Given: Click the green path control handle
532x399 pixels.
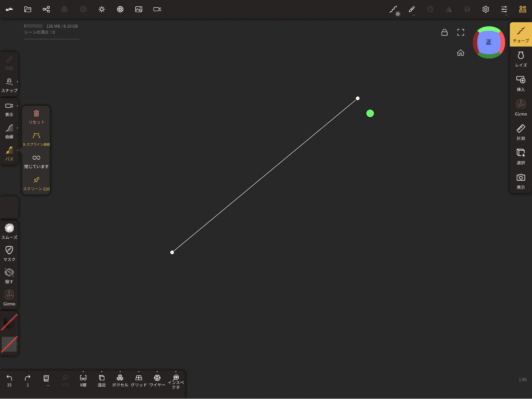Looking at the screenshot, I should coord(370,113).
